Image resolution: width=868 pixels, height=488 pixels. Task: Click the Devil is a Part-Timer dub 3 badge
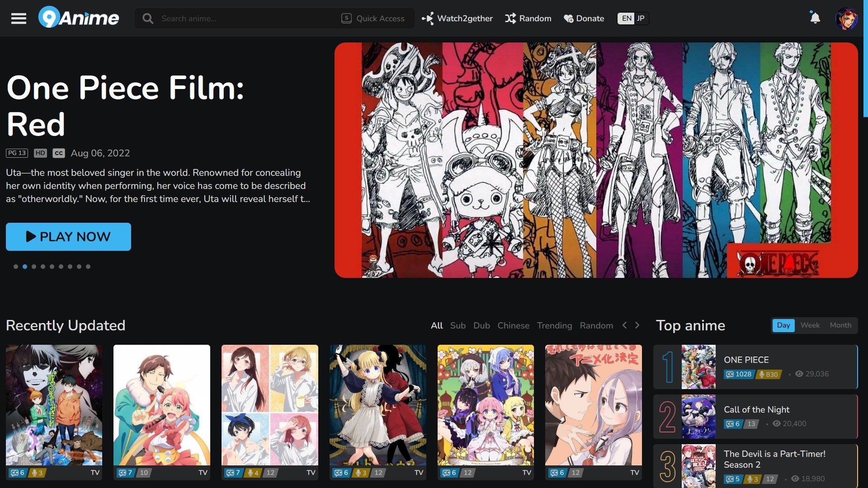click(753, 479)
